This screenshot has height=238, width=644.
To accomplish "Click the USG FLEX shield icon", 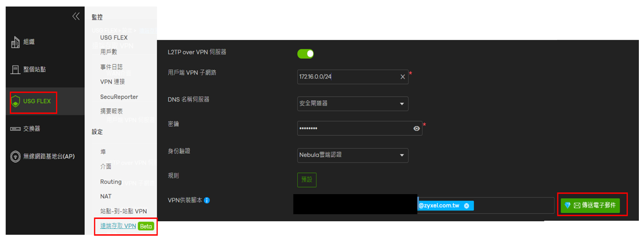I will pos(15,101).
